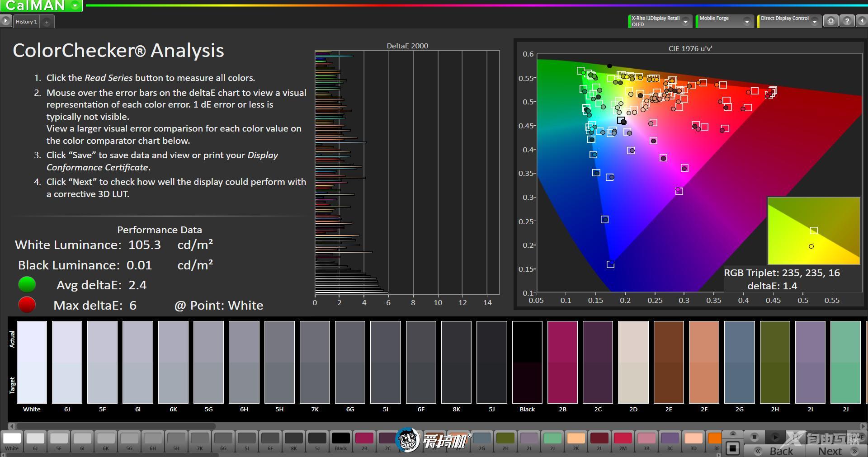Click the Black Luminance value 0.01
This screenshot has height=457, width=868.
pos(139,265)
